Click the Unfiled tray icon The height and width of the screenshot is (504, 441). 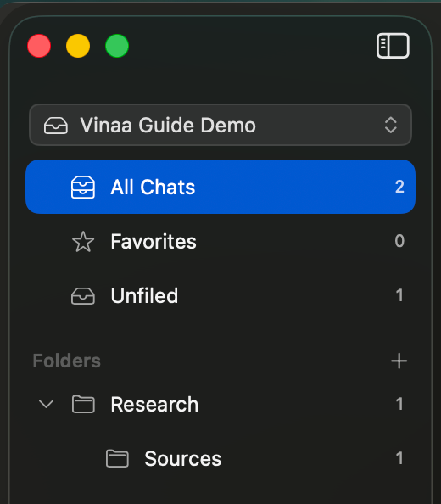click(83, 296)
